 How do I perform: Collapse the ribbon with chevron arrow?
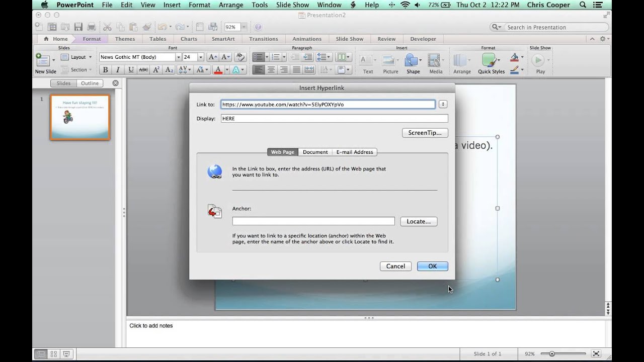[x=593, y=39]
